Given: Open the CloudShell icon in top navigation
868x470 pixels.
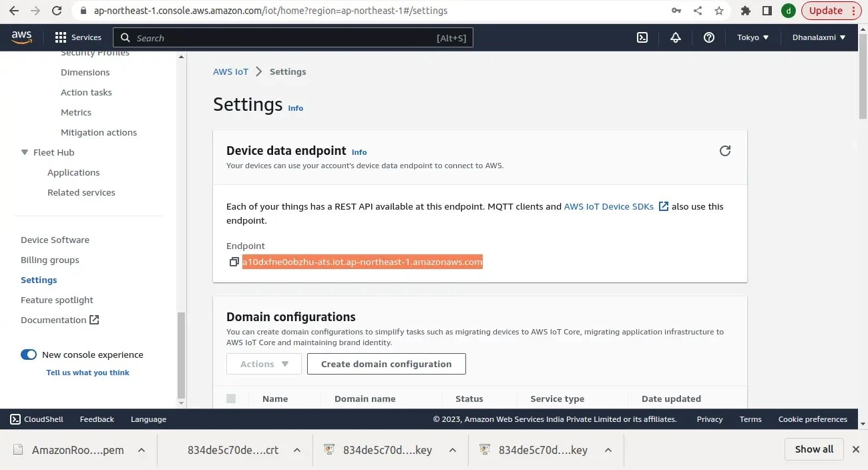Looking at the screenshot, I should click(642, 37).
